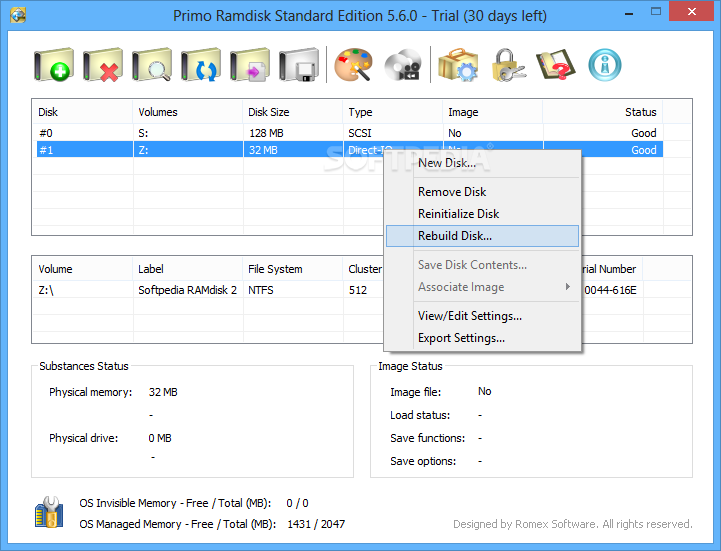Click the memory management wrench icon at bottom left
This screenshot has width=721, height=551.
click(x=49, y=512)
